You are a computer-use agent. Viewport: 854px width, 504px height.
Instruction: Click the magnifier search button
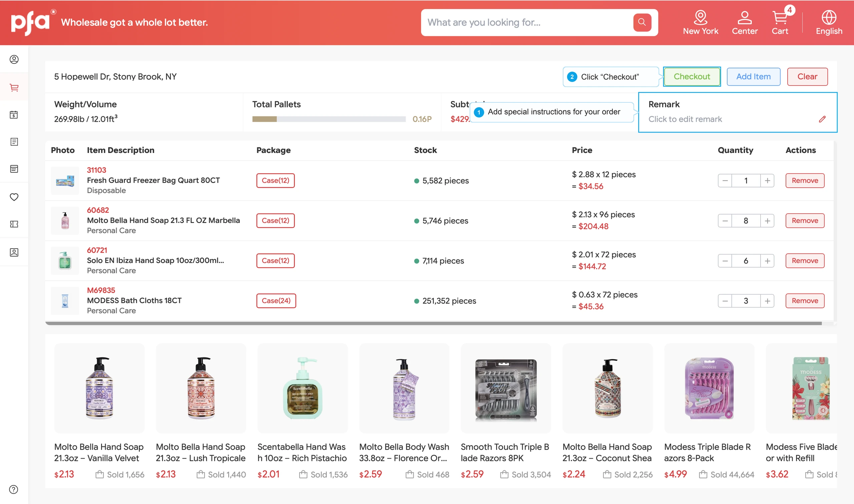pos(642,22)
